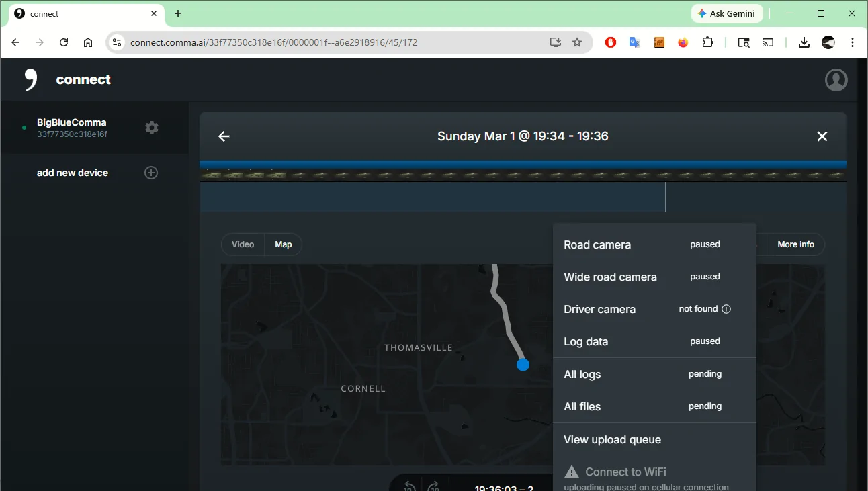Close the drive view with X
Screen dimensions: 868x491
(x=822, y=136)
